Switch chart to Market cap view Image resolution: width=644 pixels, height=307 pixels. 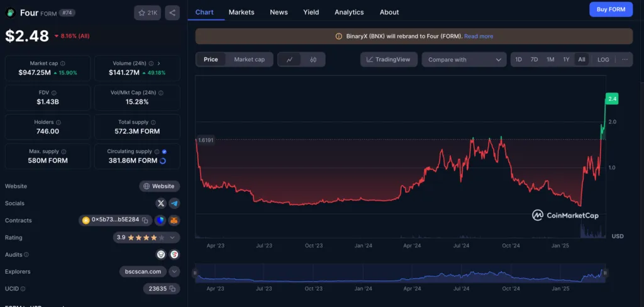click(249, 60)
